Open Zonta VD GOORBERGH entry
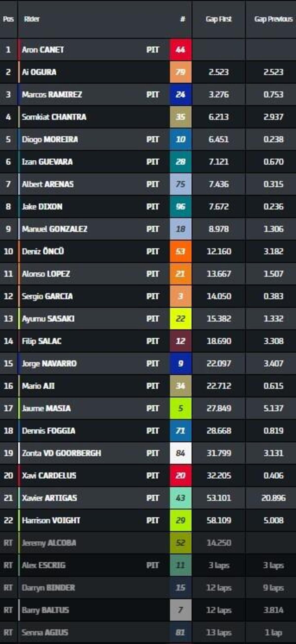 [x=62, y=453]
